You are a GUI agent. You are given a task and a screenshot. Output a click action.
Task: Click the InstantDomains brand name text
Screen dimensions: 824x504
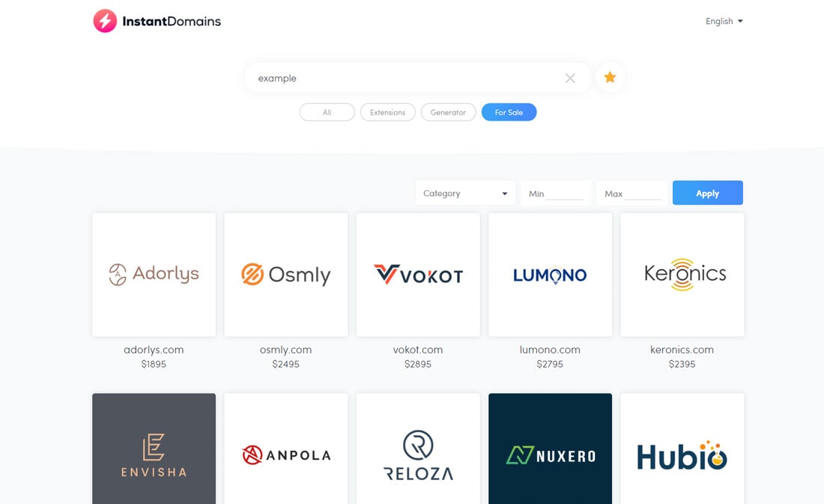(172, 22)
